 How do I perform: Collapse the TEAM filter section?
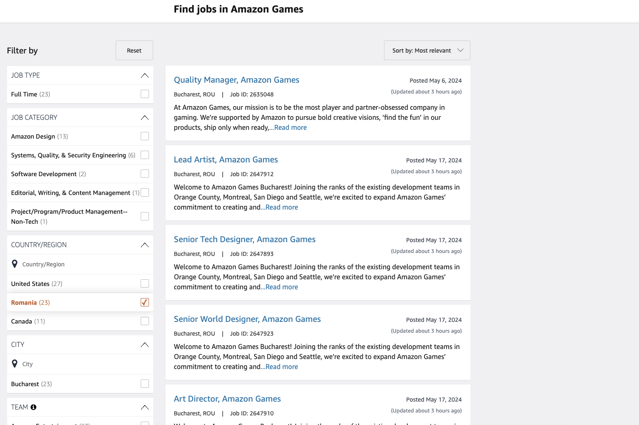coord(145,407)
